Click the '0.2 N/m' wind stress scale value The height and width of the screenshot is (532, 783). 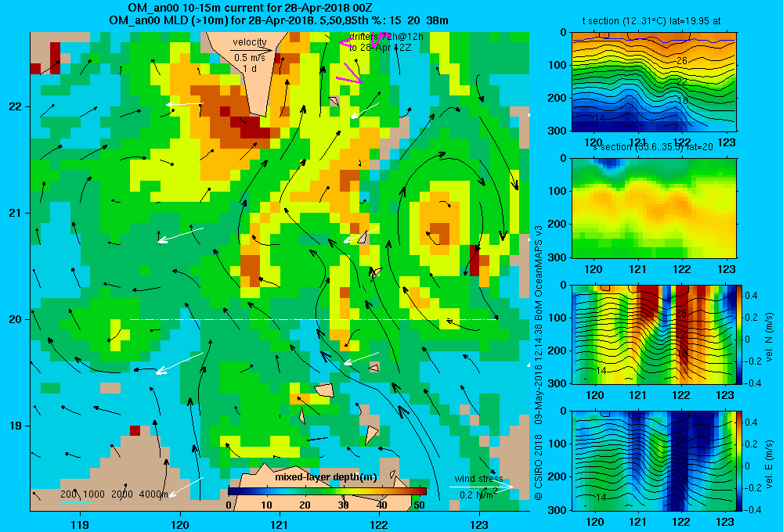pos(478,494)
